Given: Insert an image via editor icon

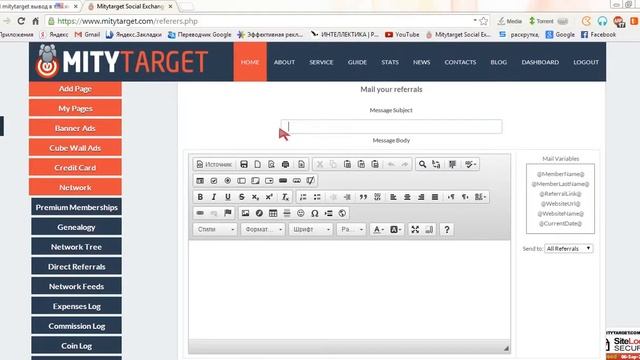Looking at the screenshot, I should coord(245,213).
